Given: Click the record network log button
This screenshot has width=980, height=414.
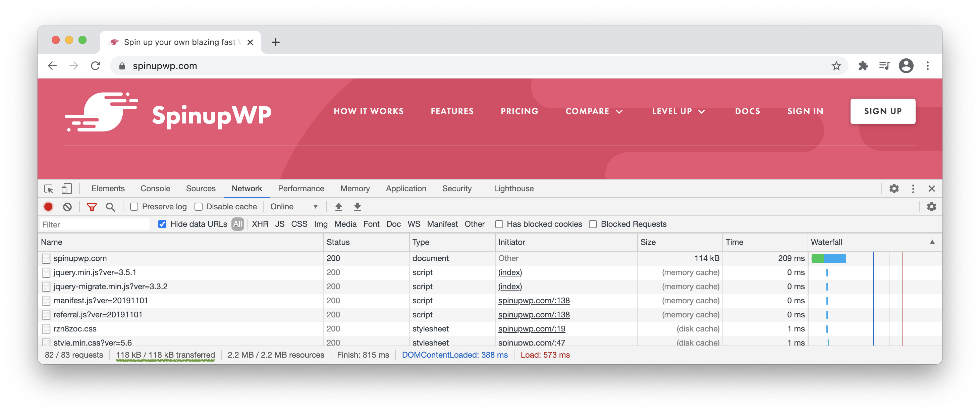Looking at the screenshot, I should click(x=48, y=207).
